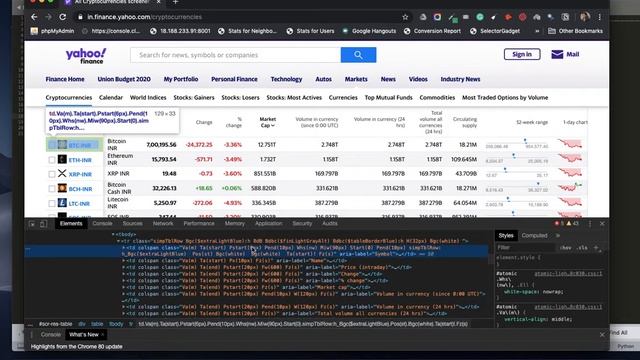Click the Ethereum coin logo icon
This screenshot has width=640, height=360.
pos(62,159)
